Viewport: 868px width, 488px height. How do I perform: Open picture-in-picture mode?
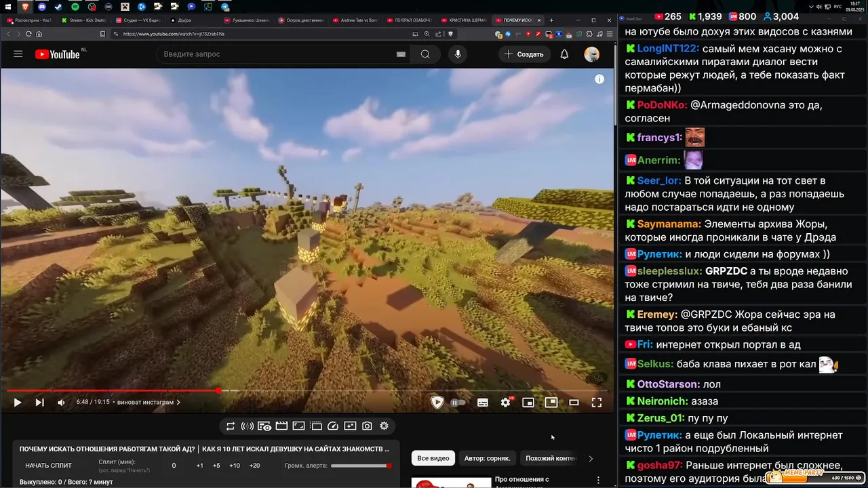551,403
